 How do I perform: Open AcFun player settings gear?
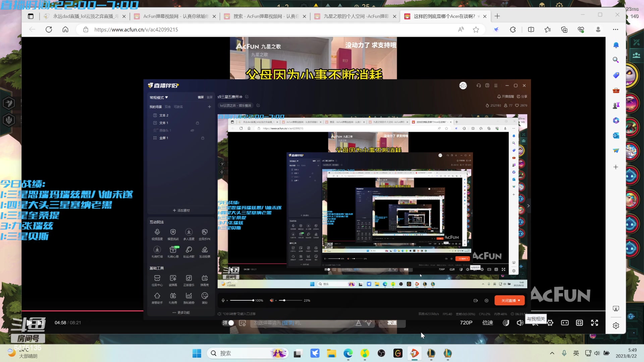pos(550,323)
